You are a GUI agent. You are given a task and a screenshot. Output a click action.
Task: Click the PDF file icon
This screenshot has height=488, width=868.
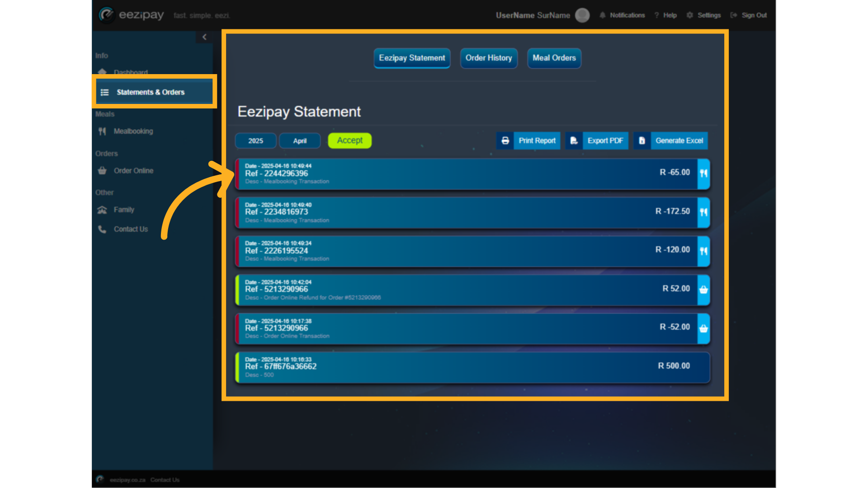tap(574, 141)
